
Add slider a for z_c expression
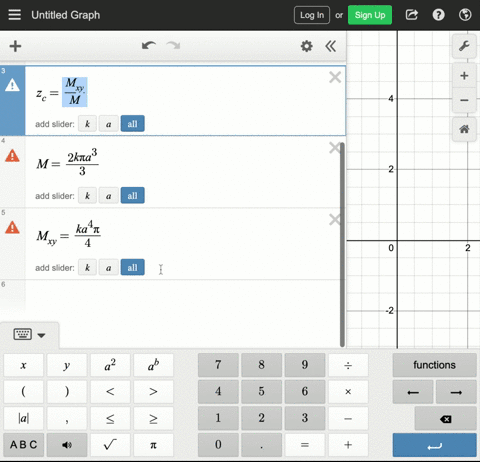pos(108,124)
